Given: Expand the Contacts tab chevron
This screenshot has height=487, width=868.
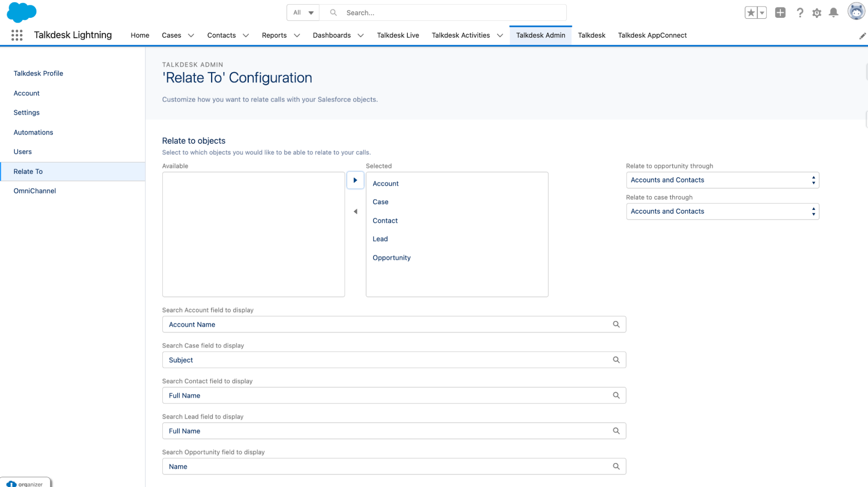Looking at the screenshot, I should [246, 36].
